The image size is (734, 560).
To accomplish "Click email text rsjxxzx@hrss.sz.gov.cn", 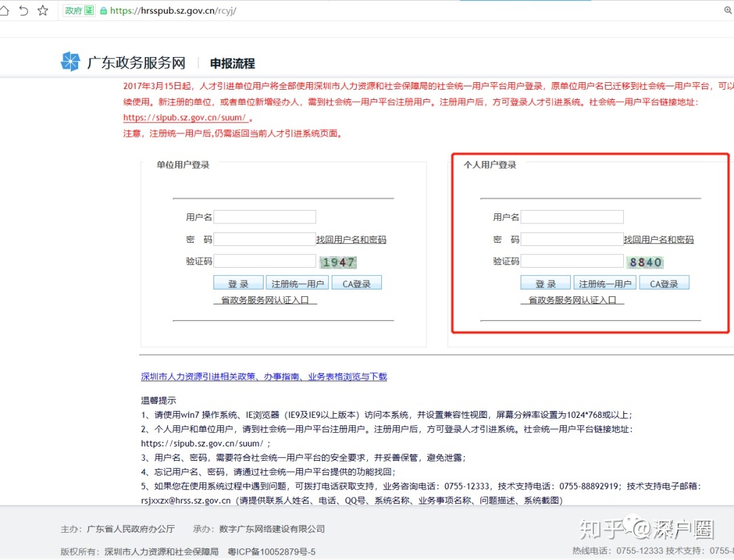I will click(186, 501).
